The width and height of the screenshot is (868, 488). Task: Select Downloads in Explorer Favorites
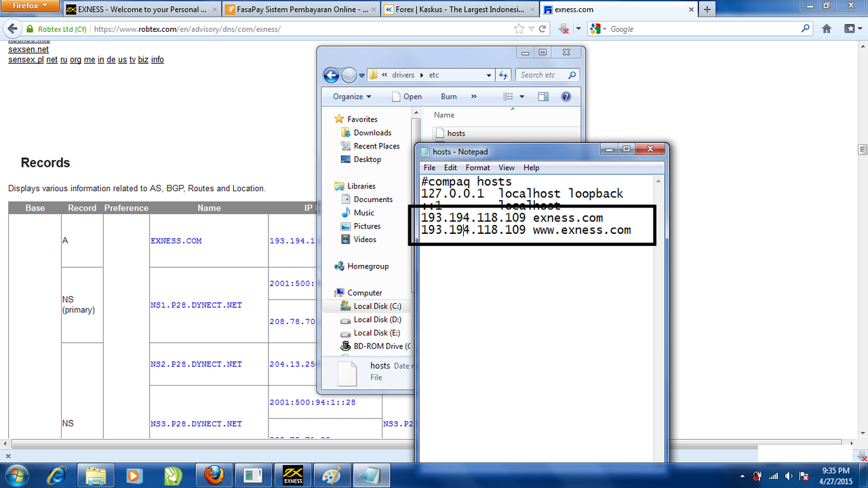(x=372, y=133)
